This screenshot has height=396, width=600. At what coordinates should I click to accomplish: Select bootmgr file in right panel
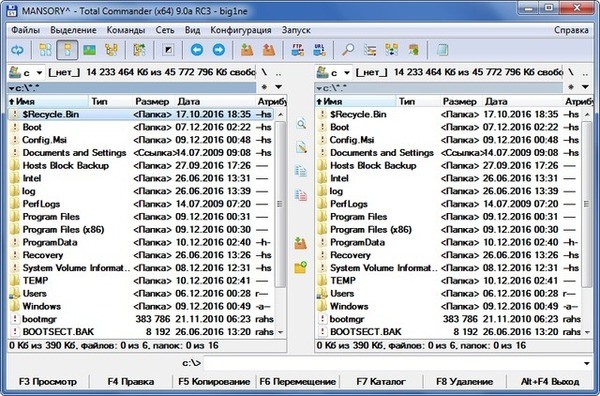click(x=448, y=319)
